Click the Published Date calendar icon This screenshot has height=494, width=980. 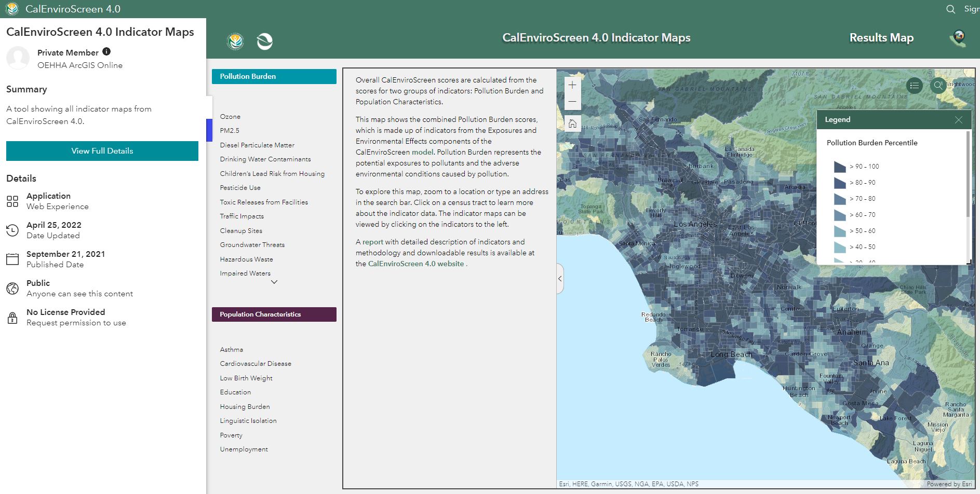tap(12, 259)
